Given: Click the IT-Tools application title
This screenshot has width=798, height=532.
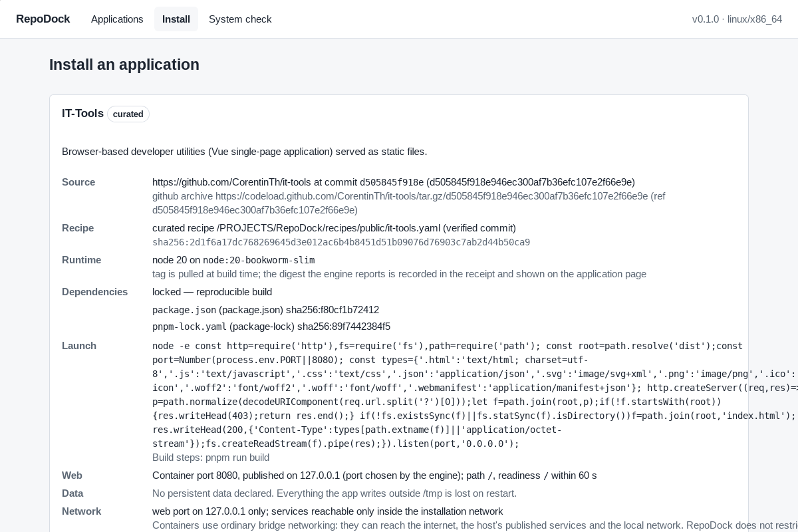Looking at the screenshot, I should 82,114.
